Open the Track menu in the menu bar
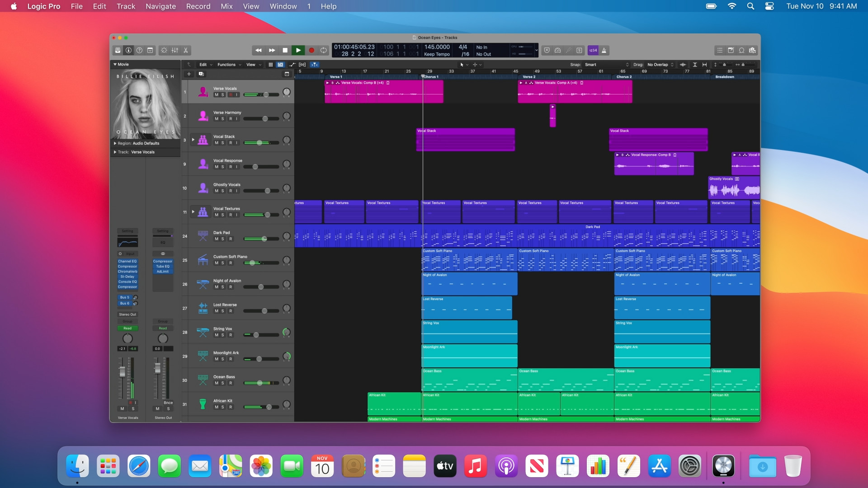868x488 pixels. click(126, 6)
